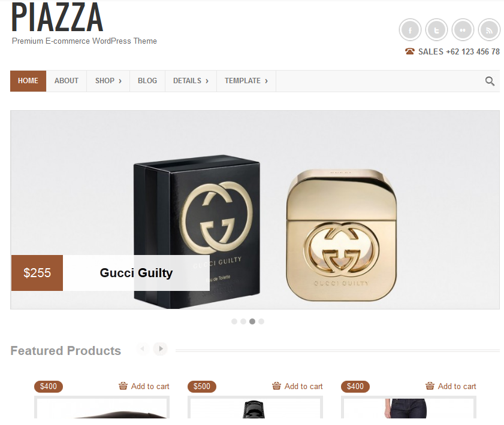Click the $255 price badge

tap(37, 273)
